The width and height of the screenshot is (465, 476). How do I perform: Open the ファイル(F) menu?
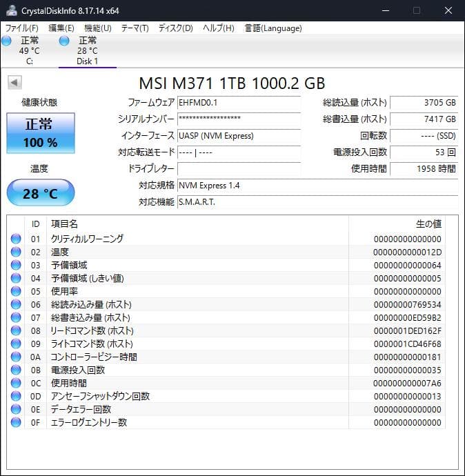tap(22, 28)
